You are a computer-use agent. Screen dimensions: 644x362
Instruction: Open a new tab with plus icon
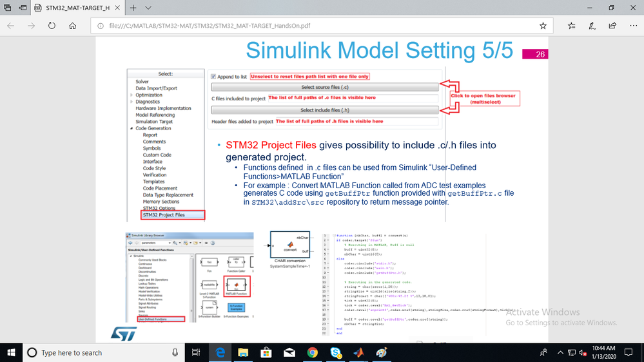pos(133,8)
